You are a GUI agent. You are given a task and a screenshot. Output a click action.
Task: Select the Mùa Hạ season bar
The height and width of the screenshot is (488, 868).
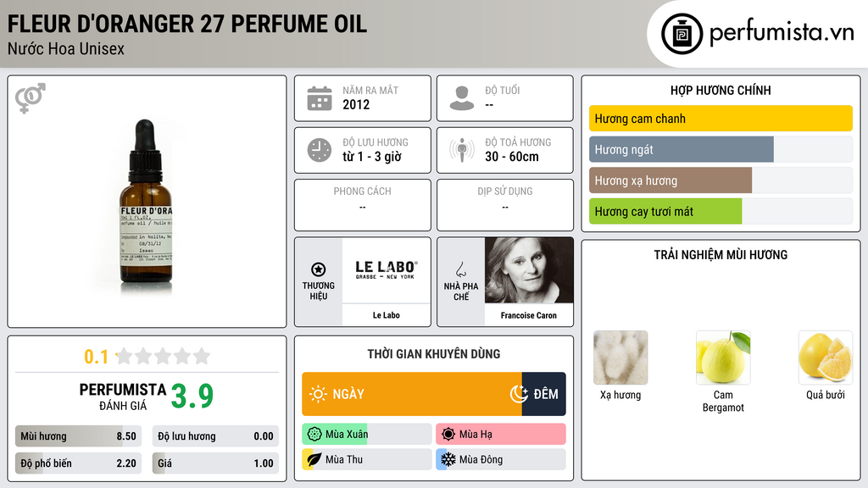tap(501, 434)
